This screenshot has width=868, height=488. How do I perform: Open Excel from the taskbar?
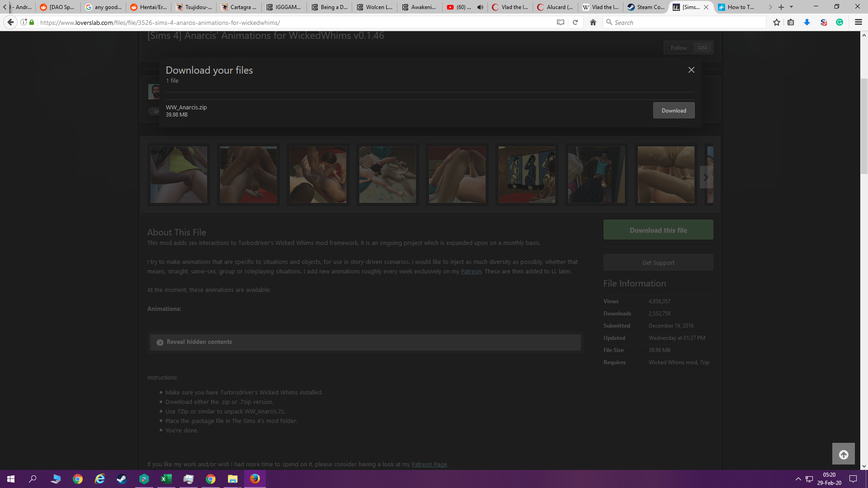point(166,479)
